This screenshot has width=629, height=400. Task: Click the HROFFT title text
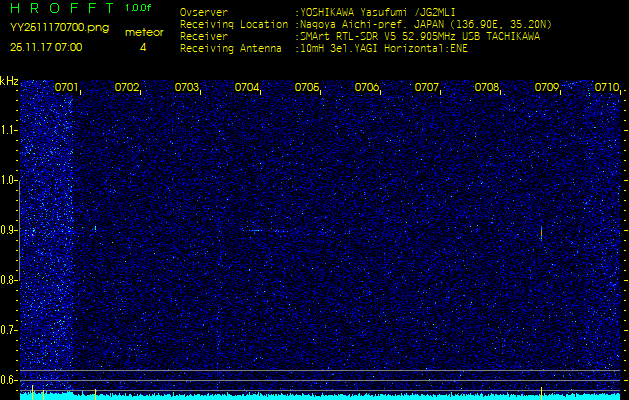[x=62, y=8]
